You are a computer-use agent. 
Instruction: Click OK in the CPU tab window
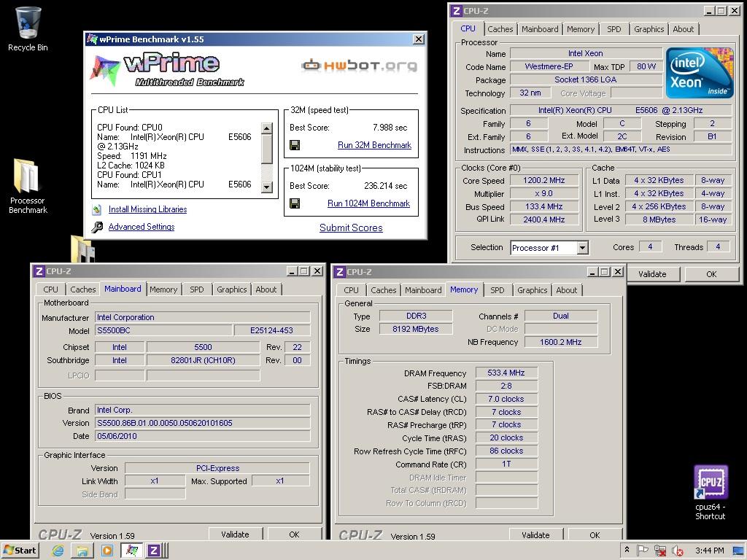711,274
